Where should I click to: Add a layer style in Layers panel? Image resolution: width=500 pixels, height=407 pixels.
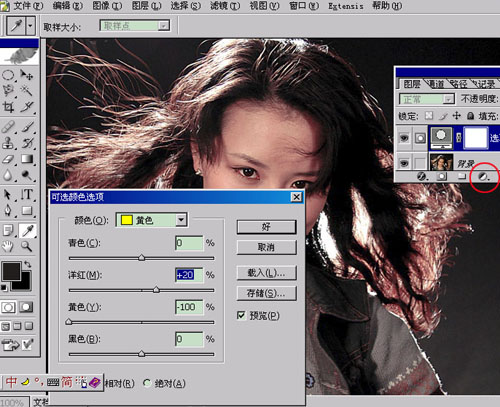click(x=422, y=176)
